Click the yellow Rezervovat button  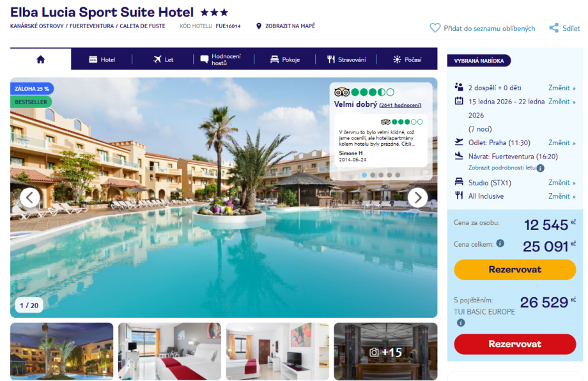coord(515,269)
